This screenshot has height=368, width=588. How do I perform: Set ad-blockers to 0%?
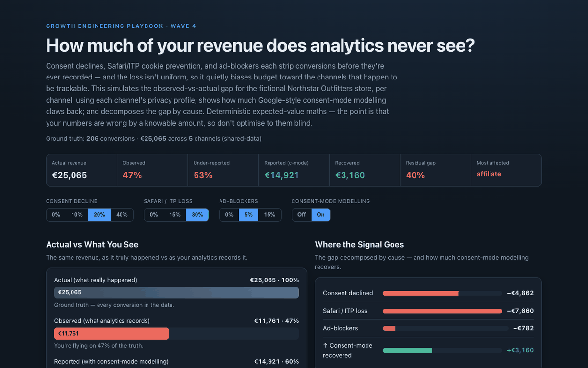[x=229, y=215]
